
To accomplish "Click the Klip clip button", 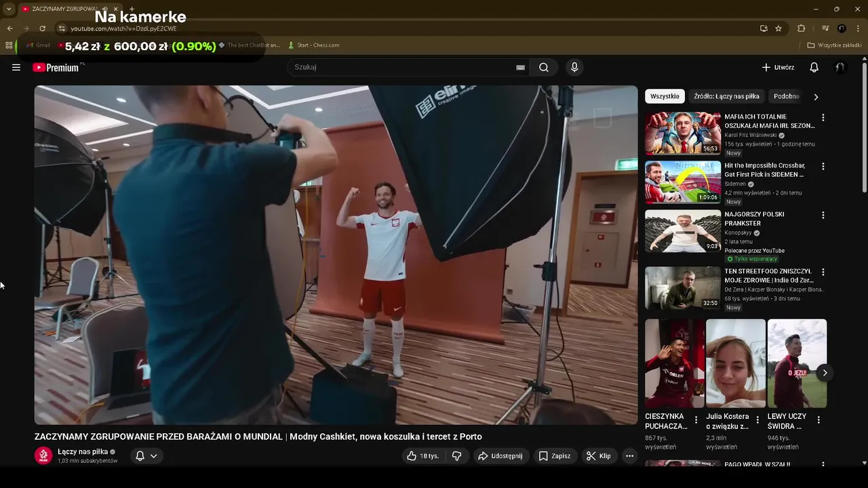I will pyautogui.click(x=599, y=456).
